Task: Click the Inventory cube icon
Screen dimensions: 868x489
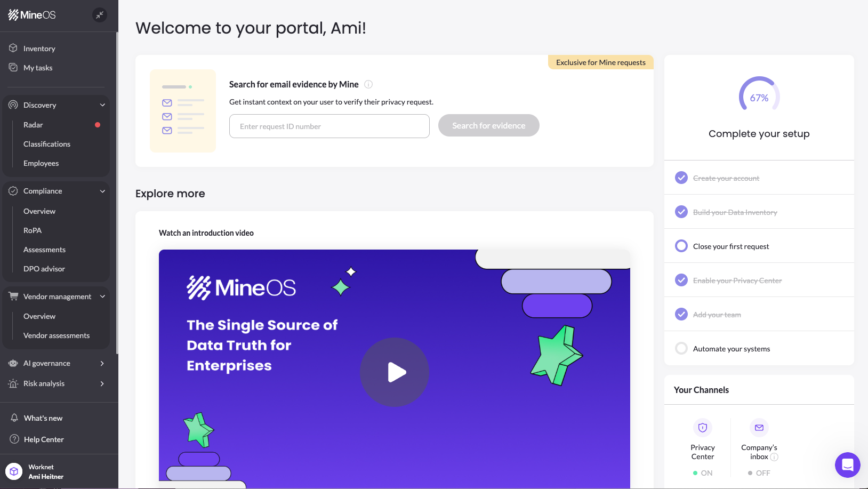Action: pos(13,48)
